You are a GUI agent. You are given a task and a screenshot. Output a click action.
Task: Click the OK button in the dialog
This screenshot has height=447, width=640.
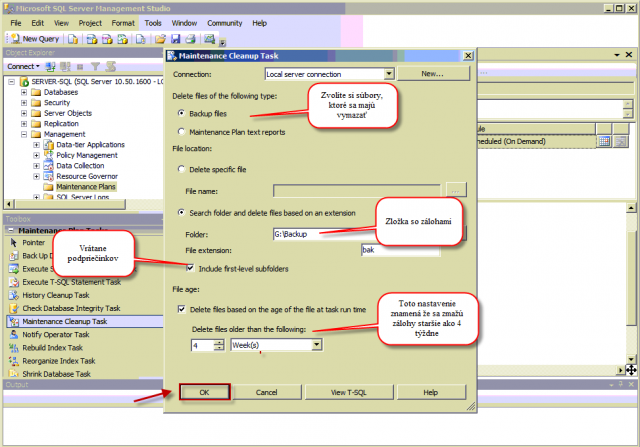pyautogui.click(x=204, y=392)
